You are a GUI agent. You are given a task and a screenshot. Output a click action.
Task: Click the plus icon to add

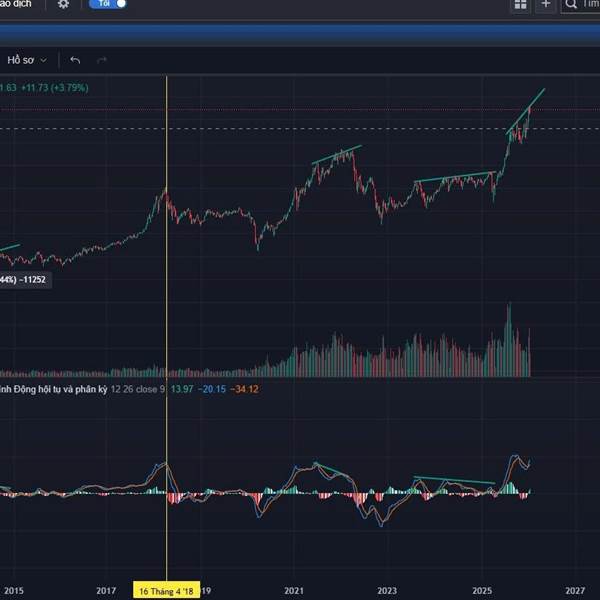point(546,4)
